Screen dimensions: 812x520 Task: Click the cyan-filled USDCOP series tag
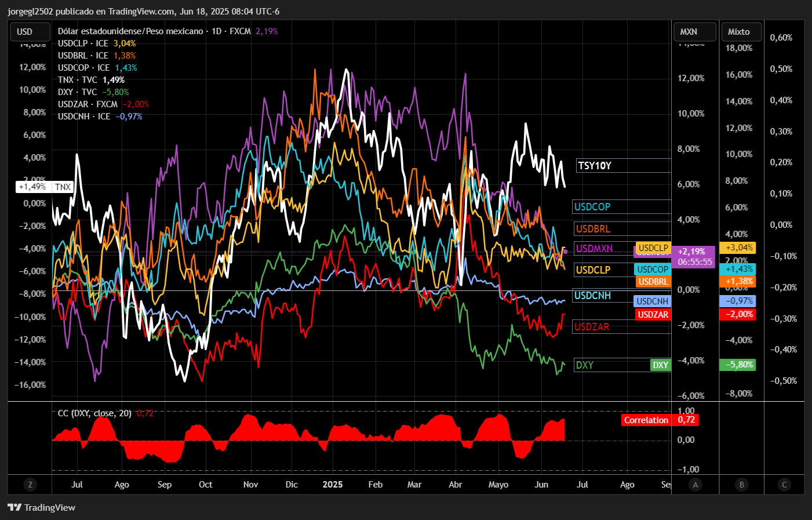click(653, 270)
